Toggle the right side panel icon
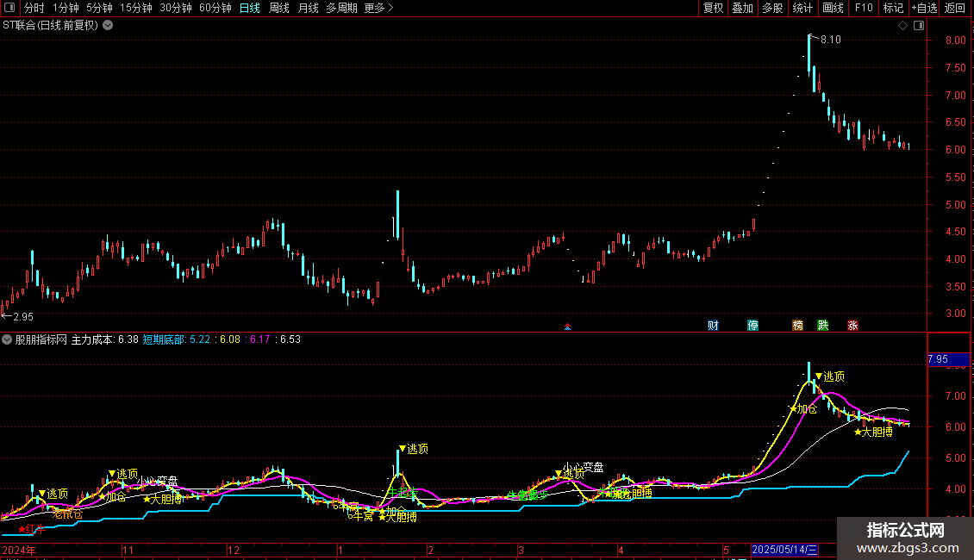Screen dimensions: 974x560 [919, 26]
